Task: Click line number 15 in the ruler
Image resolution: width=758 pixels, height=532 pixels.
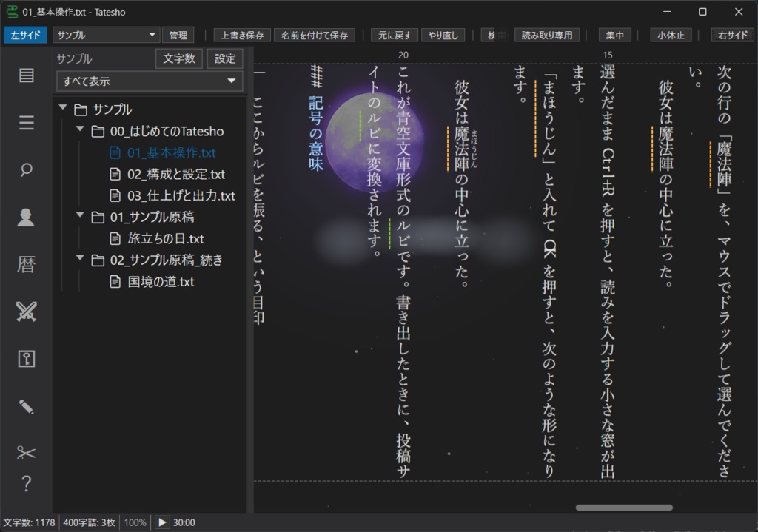Action: pos(608,55)
